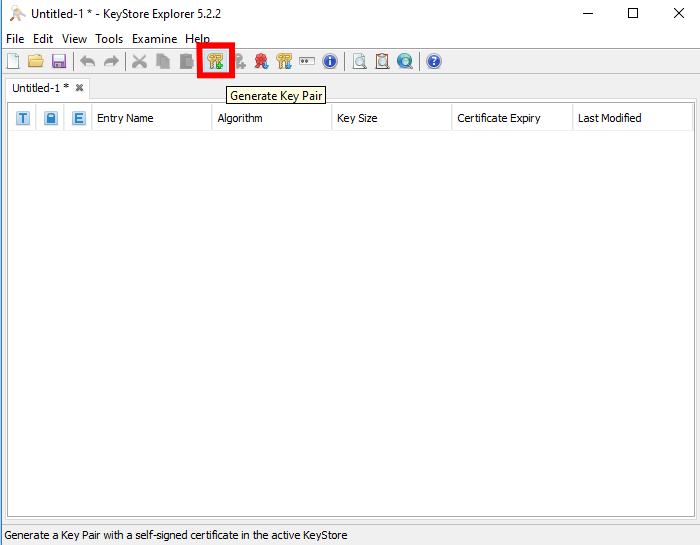The width and height of the screenshot is (700, 545).
Task: Open the Help menu
Action: 197,39
